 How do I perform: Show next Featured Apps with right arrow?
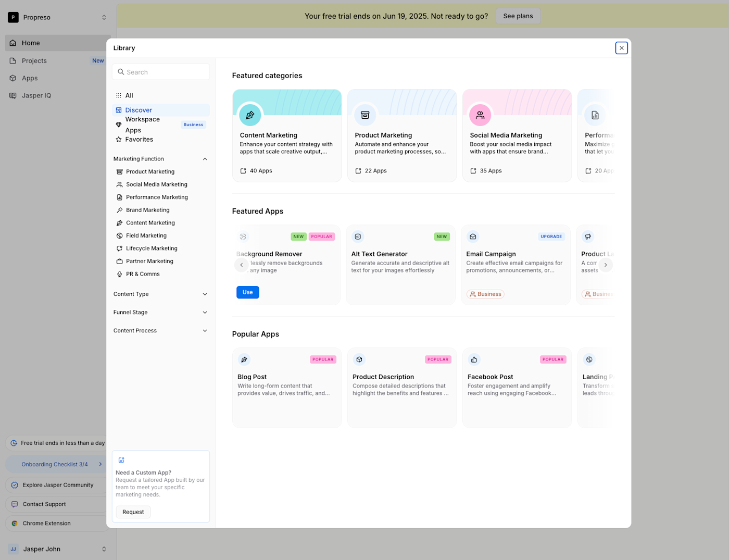606,265
